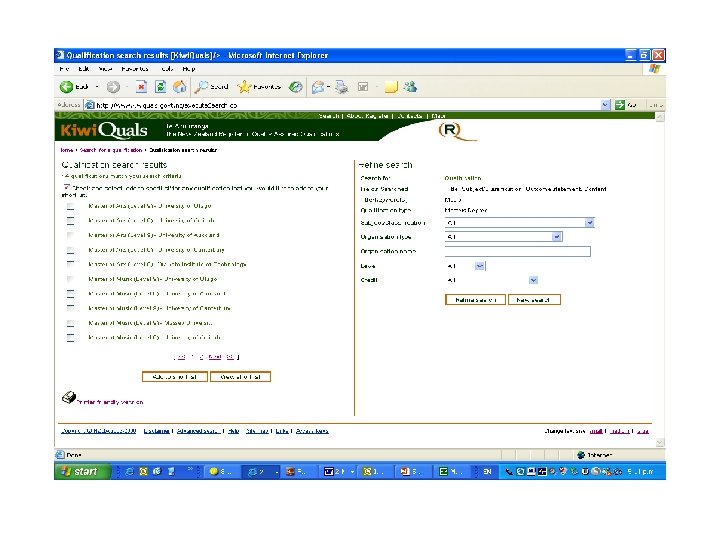Screen dimensions: 720x540
Task: Follow the Next page link in pagination
Action: tap(214, 357)
